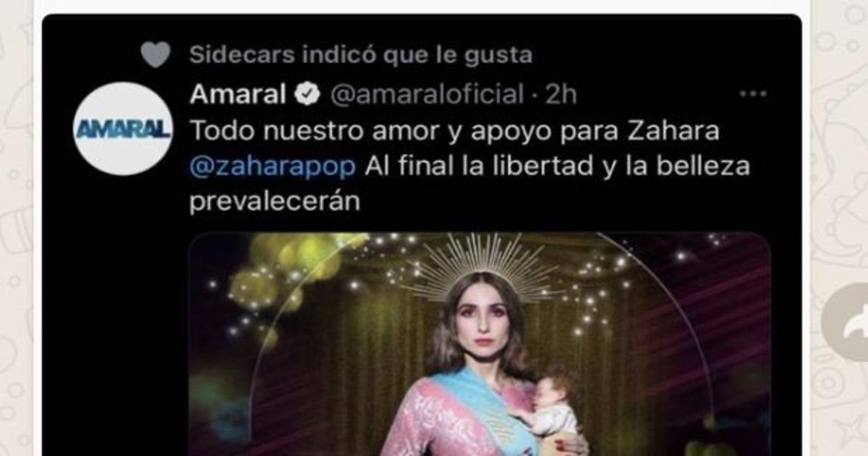This screenshot has width=868, height=456.
Task: Click the word 'prevalecerán' in the tweet
Action: click(274, 202)
